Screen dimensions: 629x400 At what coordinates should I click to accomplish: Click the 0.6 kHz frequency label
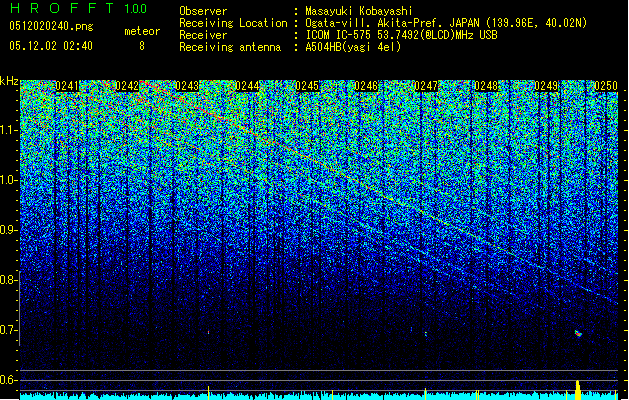click(x=9, y=380)
